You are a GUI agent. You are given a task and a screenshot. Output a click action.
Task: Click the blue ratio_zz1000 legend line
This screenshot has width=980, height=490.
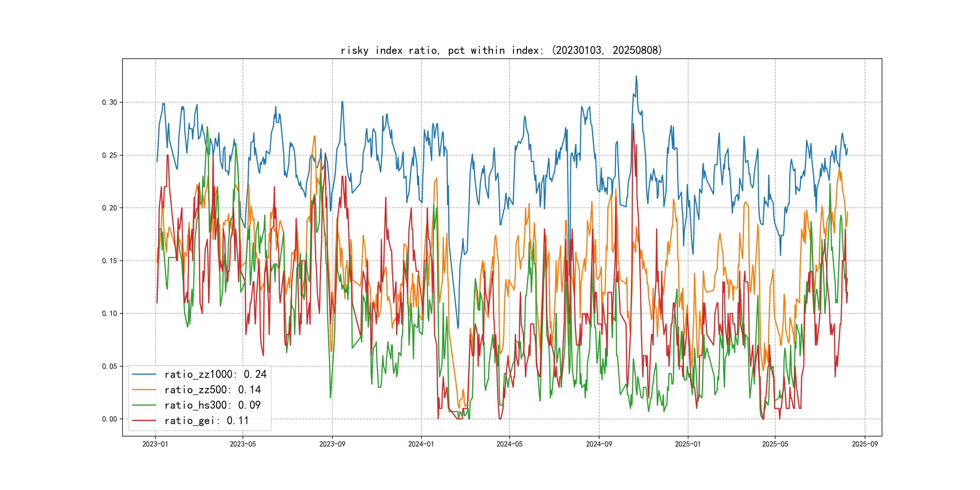(x=144, y=374)
